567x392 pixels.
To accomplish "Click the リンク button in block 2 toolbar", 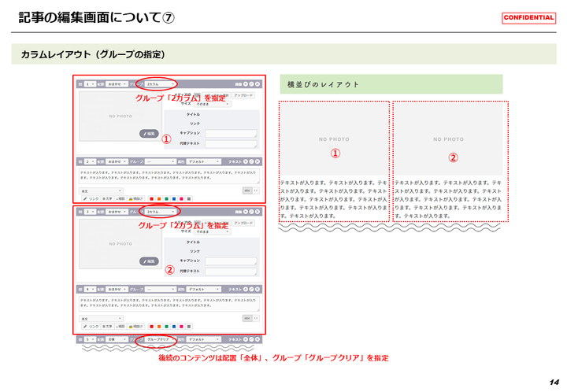I will point(91,198).
